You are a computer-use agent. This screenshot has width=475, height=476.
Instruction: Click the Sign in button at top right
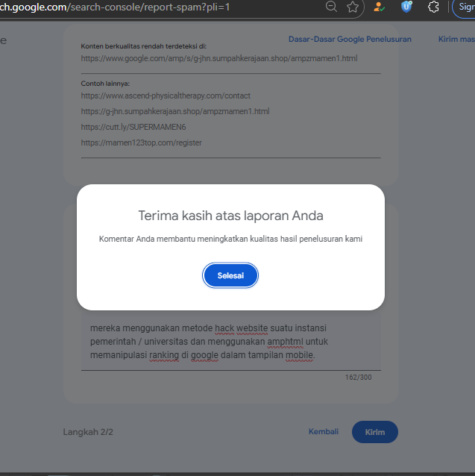(464, 7)
